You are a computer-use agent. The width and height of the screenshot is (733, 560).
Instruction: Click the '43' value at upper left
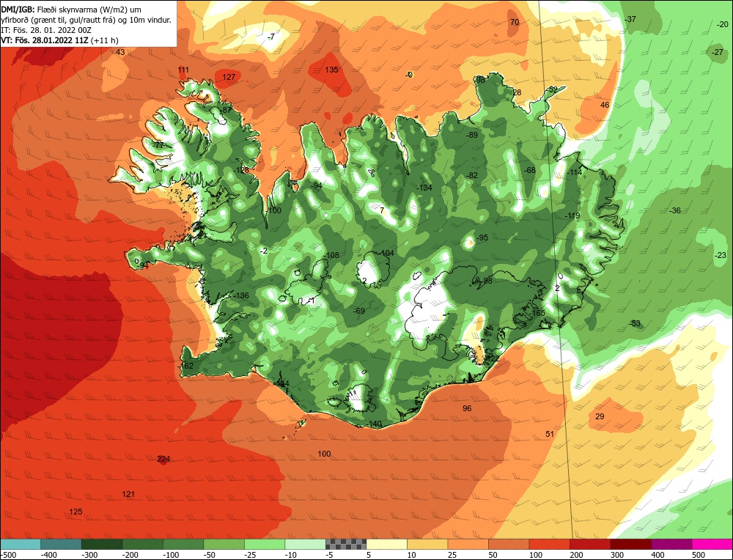[x=121, y=52]
